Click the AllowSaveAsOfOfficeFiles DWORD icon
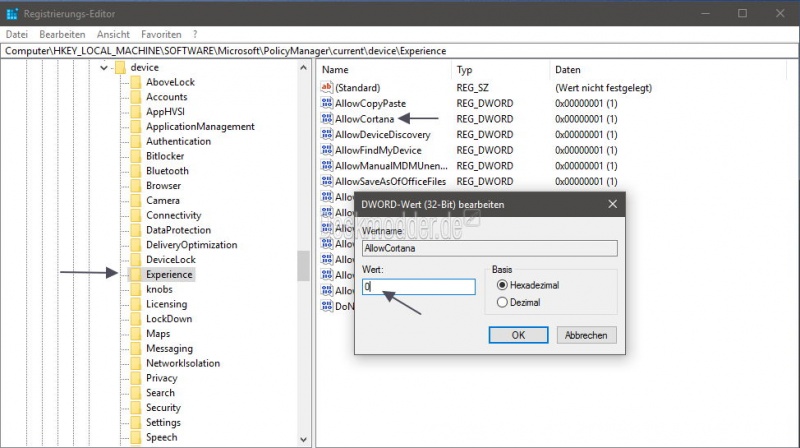The width and height of the screenshot is (800, 448). [x=327, y=181]
